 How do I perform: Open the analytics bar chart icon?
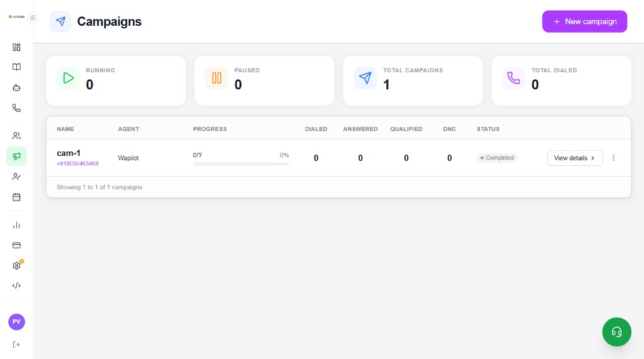pos(16,225)
